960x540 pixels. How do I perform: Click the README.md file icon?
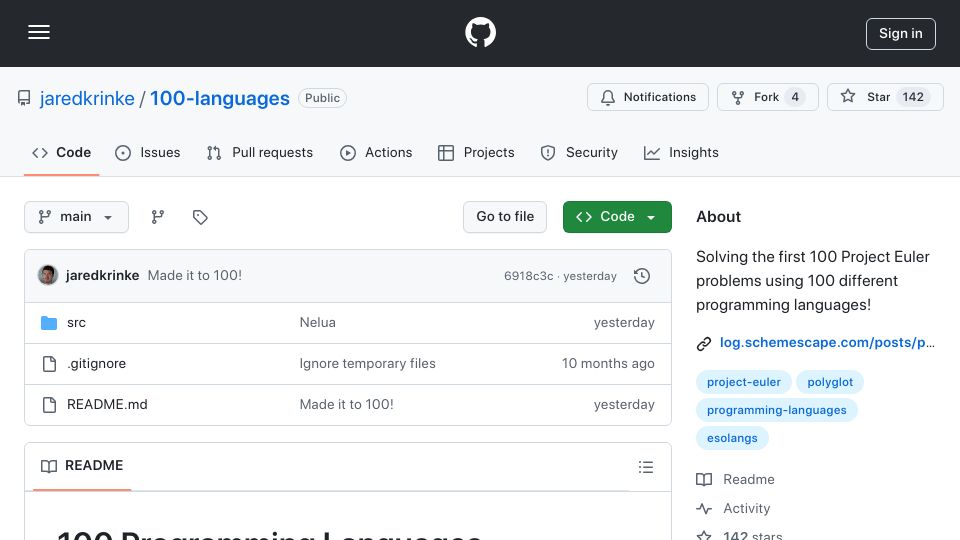point(49,405)
